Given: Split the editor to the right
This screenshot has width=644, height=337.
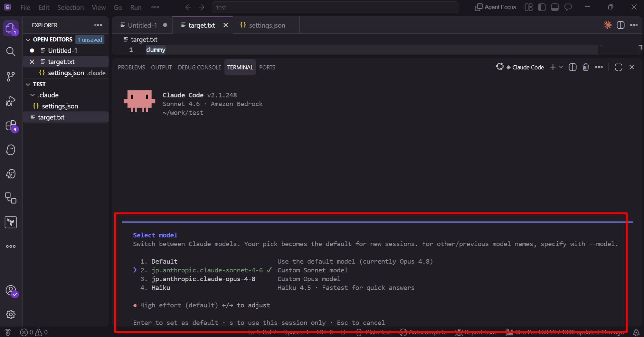Looking at the screenshot, I should pyautogui.click(x=620, y=25).
